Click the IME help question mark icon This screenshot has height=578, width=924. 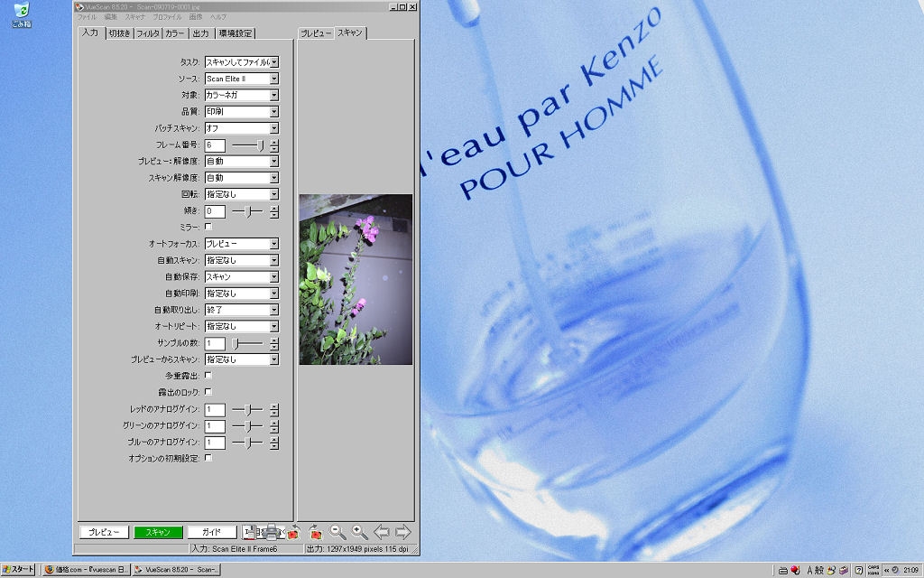(x=859, y=570)
